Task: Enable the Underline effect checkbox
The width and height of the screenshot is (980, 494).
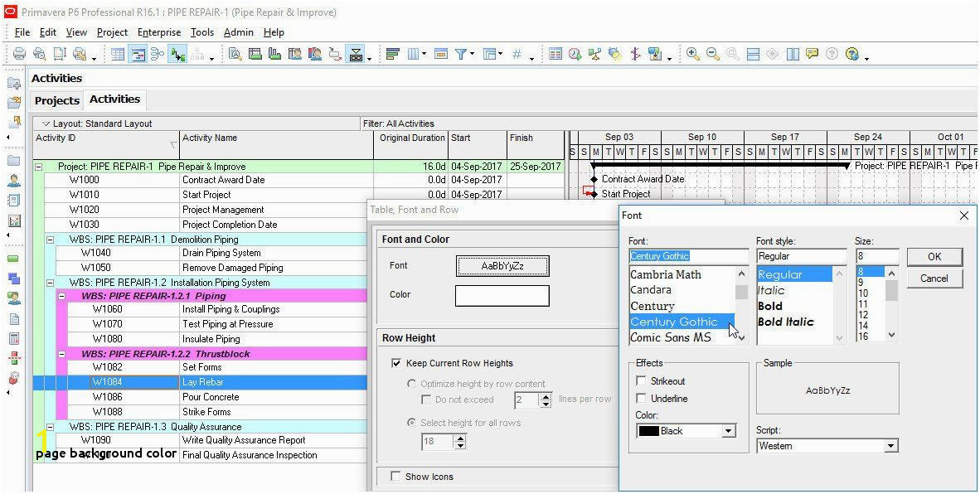Action: [x=641, y=399]
